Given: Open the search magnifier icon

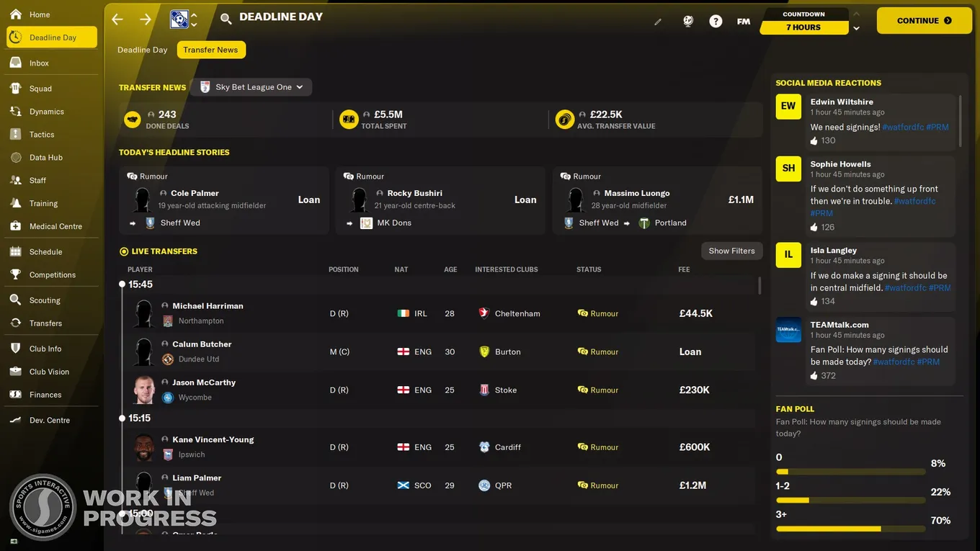Looking at the screenshot, I should [226, 19].
